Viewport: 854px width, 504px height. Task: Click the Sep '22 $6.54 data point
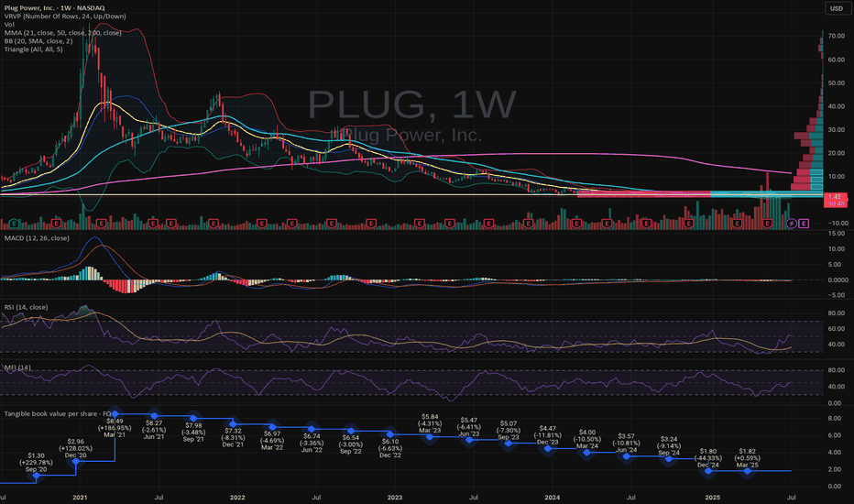351,431
